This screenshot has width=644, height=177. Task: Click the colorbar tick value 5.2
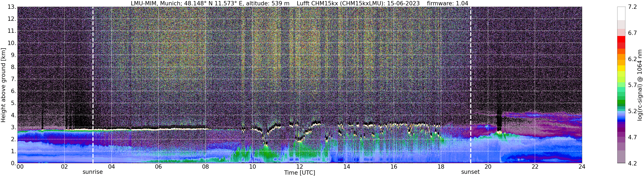tap(632, 111)
